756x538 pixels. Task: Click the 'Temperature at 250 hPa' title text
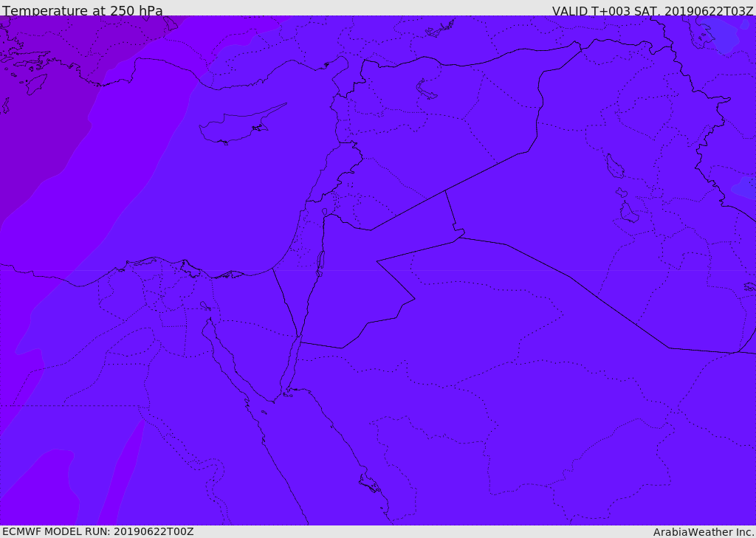tap(83, 10)
